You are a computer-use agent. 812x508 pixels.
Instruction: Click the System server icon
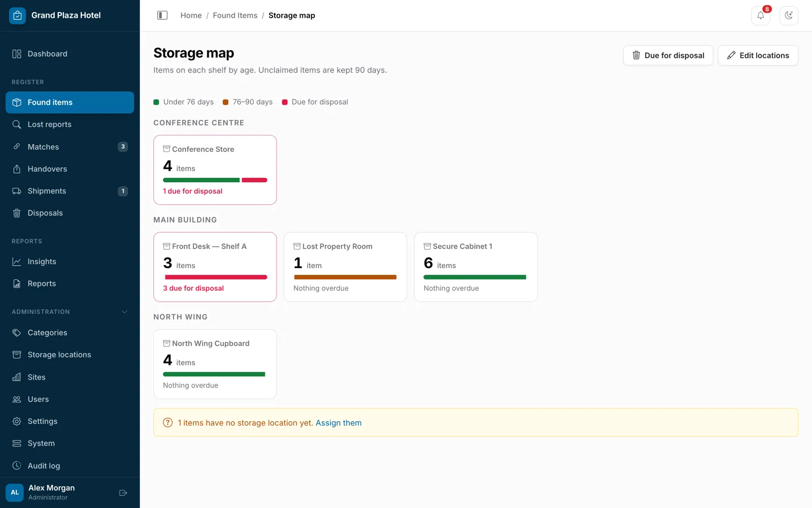pos(17,443)
